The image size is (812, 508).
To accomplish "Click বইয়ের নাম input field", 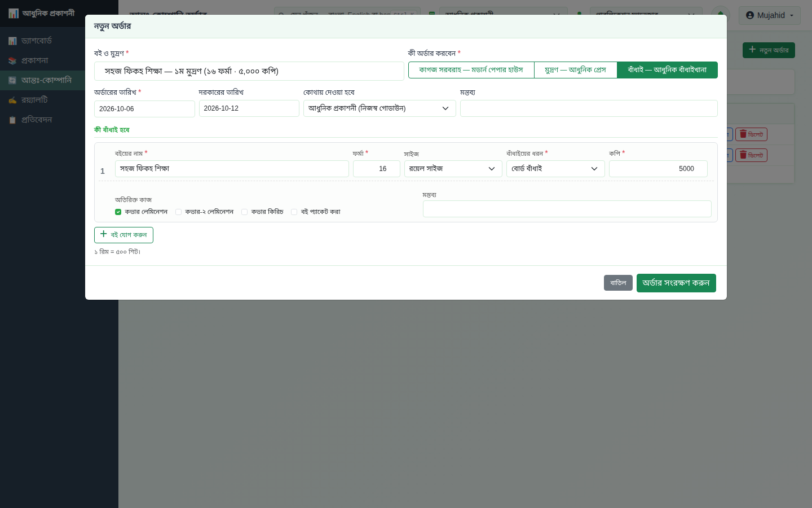I will 232,169.
